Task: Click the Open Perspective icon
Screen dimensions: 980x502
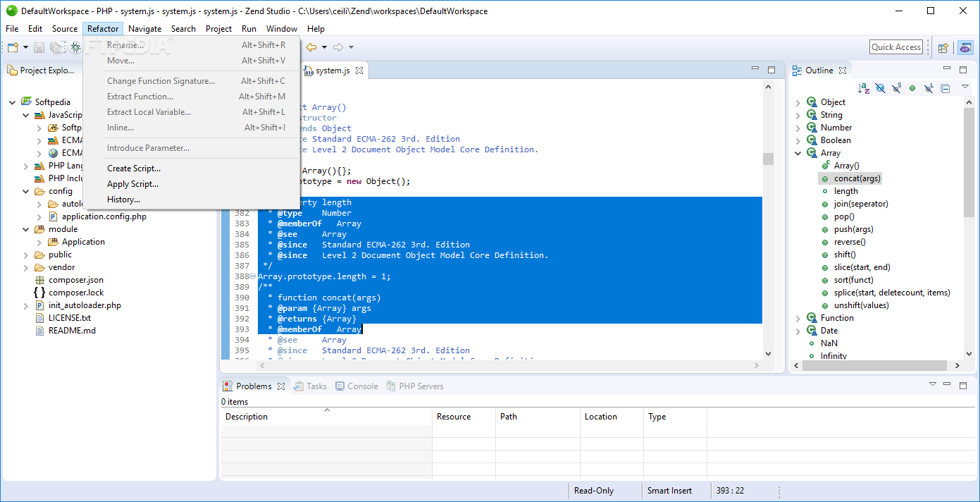Action: coord(943,47)
